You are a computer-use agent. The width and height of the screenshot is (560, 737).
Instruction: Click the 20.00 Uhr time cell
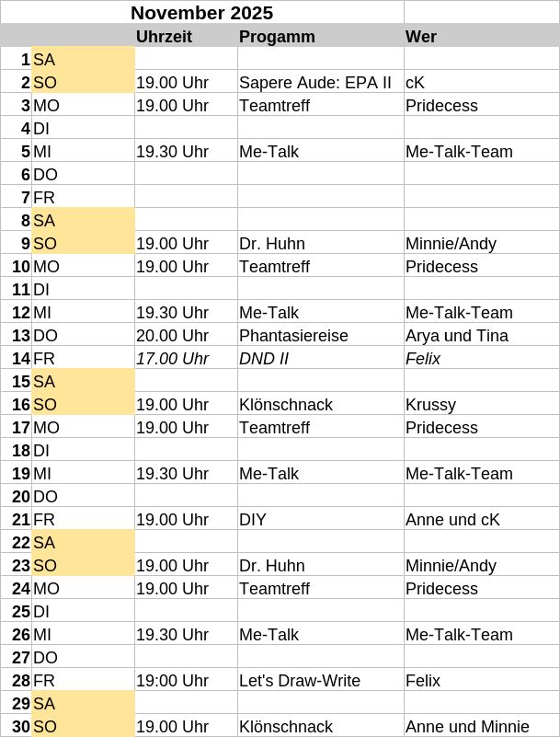click(172, 336)
